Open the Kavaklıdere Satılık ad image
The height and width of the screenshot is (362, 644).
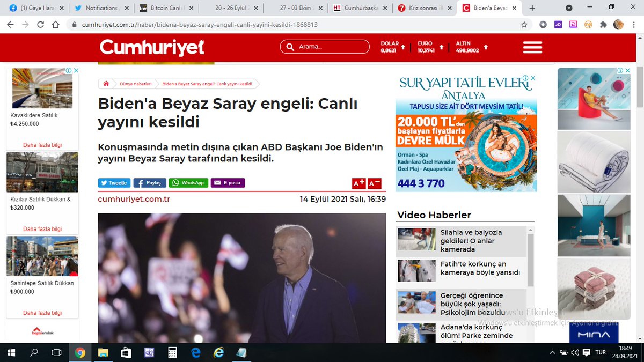[x=42, y=88]
